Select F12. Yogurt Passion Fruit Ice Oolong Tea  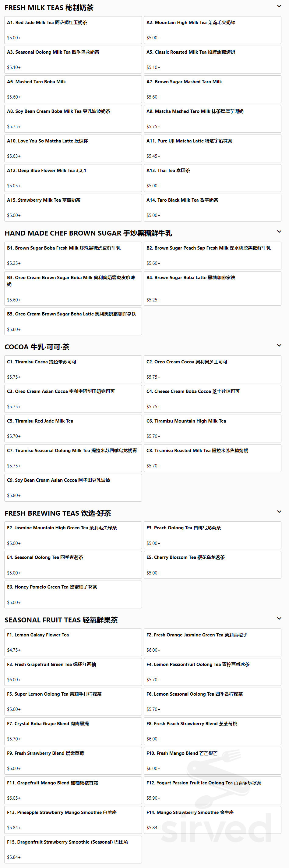pos(212,790)
